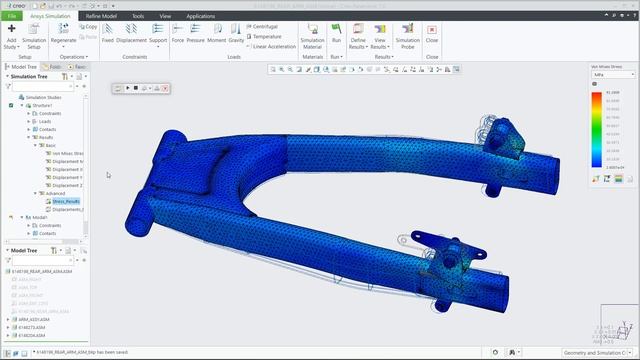Viewport: 640px width, 360px height.
Task: Toggle the Structure1 study checkbox
Action: [x=11, y=105]
